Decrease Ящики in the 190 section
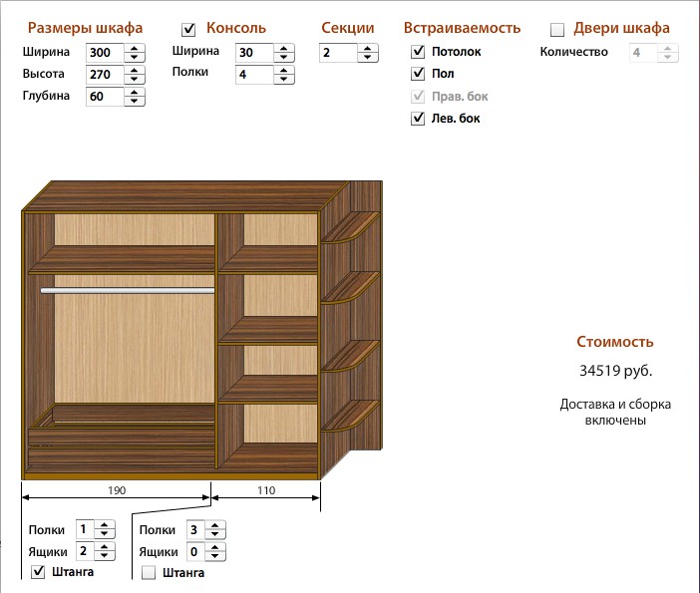700x593 pixels. [105, 555]
